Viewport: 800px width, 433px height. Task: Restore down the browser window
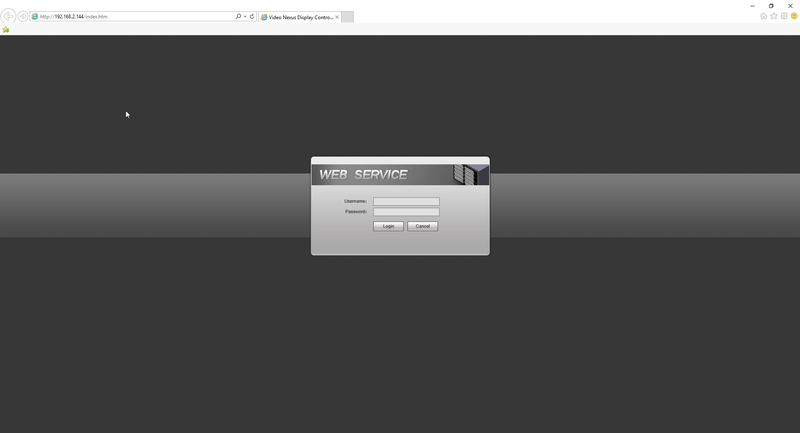click(x=771, y=6)
